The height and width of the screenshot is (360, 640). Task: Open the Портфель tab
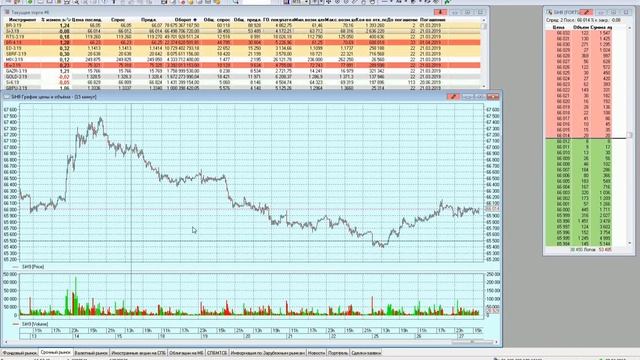(x=338, y=353)
